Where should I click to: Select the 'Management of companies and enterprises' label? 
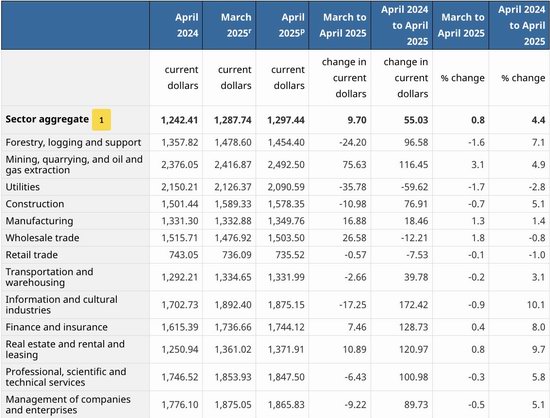click(68, 405)
